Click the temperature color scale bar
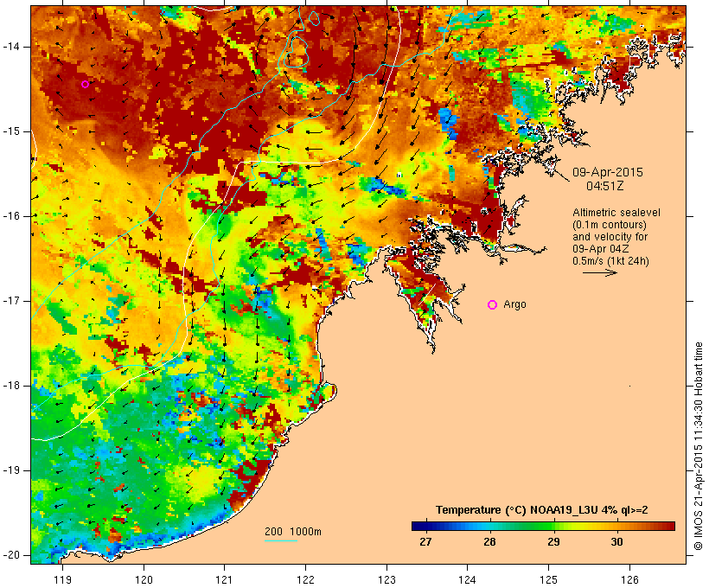Viewport: 709px width, 588px height. [x=543, y=526]
